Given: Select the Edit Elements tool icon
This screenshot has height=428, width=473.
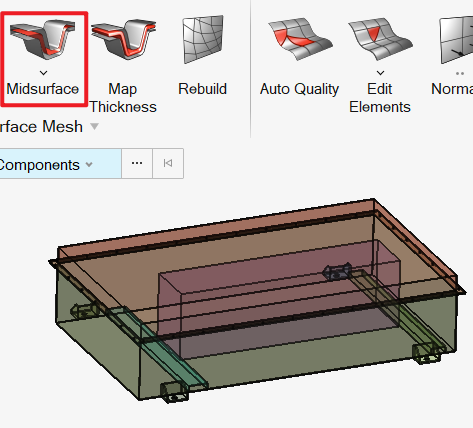Looking at the screenshot, I should coord(380,39).
